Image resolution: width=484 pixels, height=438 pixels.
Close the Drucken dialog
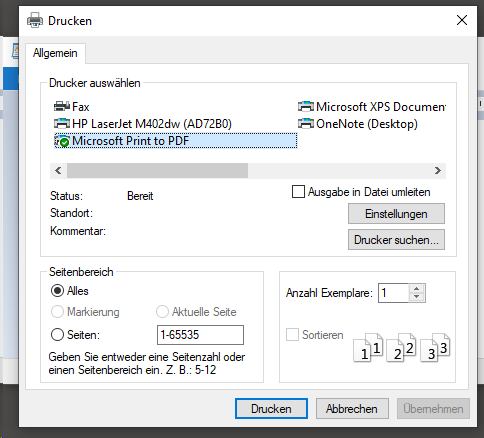[x=462, y=20]
